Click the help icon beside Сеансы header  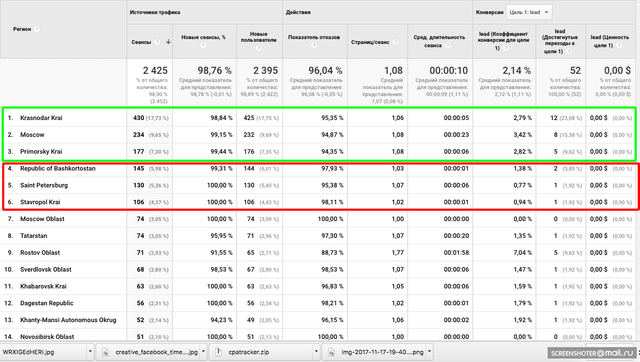click(157, 42)
